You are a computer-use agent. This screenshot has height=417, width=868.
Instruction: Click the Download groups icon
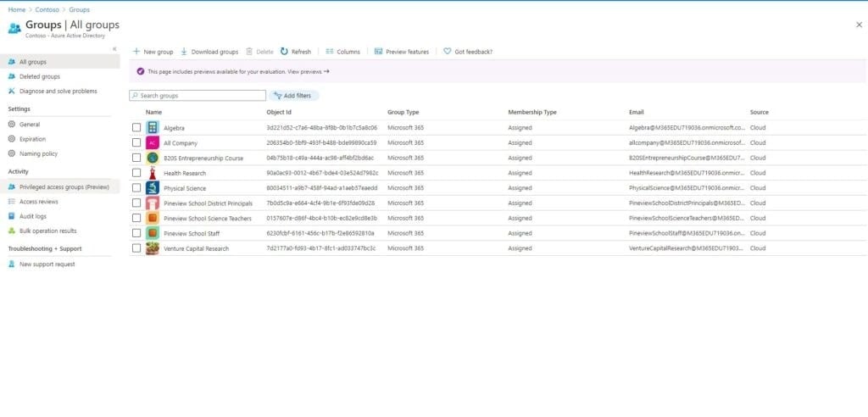(x=184, y=52)
